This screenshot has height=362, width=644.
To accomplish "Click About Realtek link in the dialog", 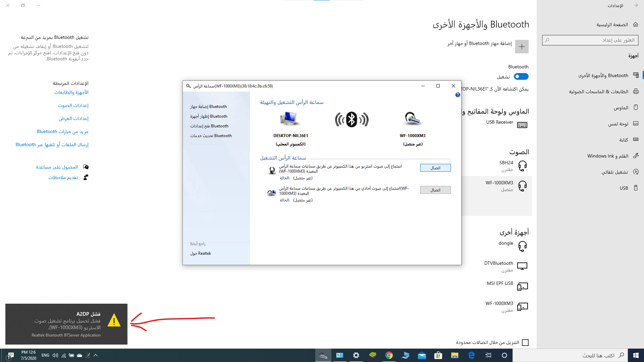I will click(201, 253).
